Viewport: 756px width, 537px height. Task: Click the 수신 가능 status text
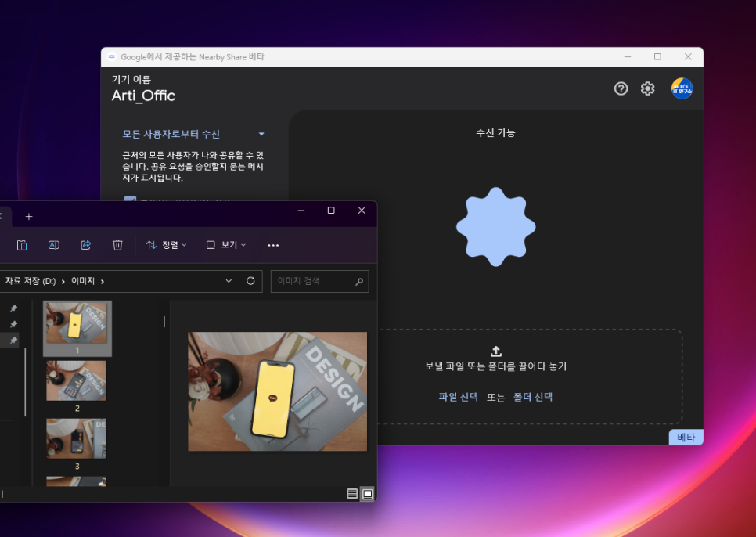pyautogui.click(x=495, y=132)
